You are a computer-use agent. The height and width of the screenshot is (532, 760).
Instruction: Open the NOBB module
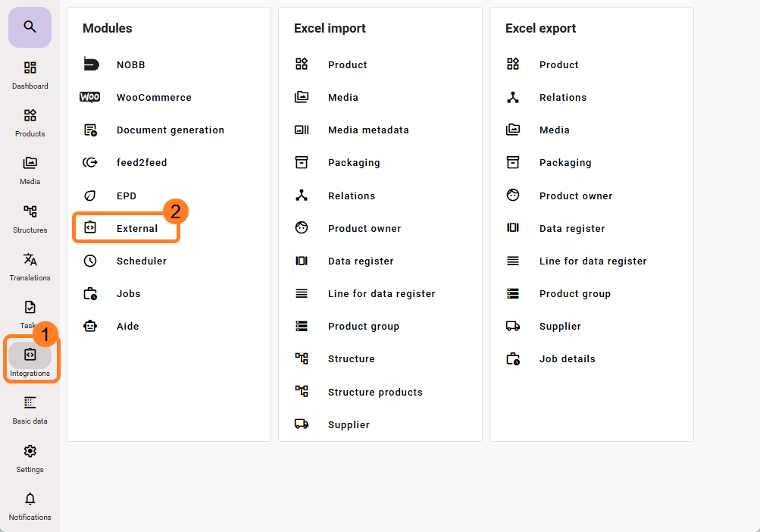[x=130, y=64]
